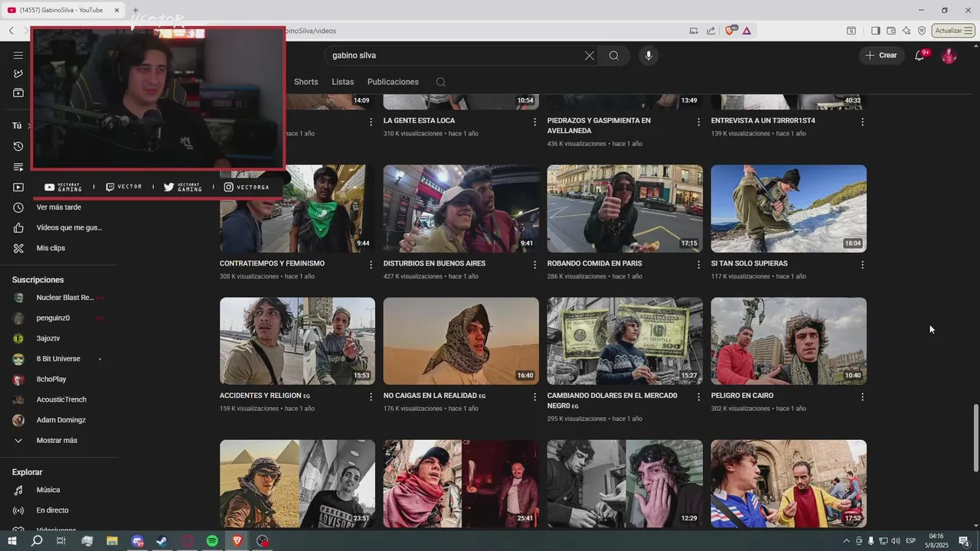Image resolution: width=980 pixels, height=551 pixels.
Task: Switch to the GabinoSilva YouTube browser tab
Action: click(64, 10)
